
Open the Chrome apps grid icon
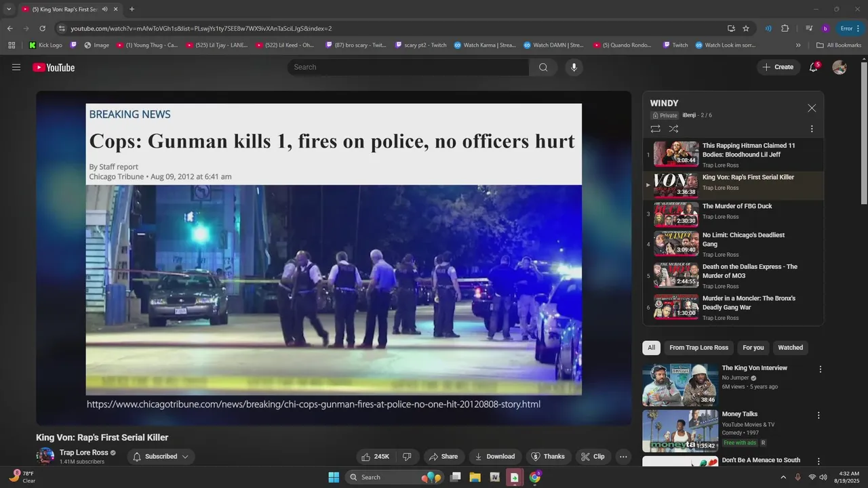(x=12, y=45)
